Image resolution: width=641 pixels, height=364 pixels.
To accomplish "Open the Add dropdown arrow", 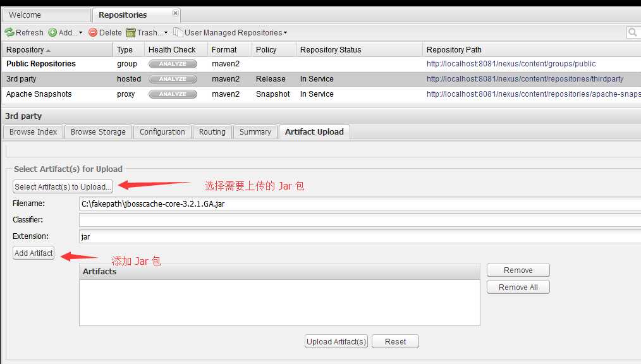I will point(80,33).
